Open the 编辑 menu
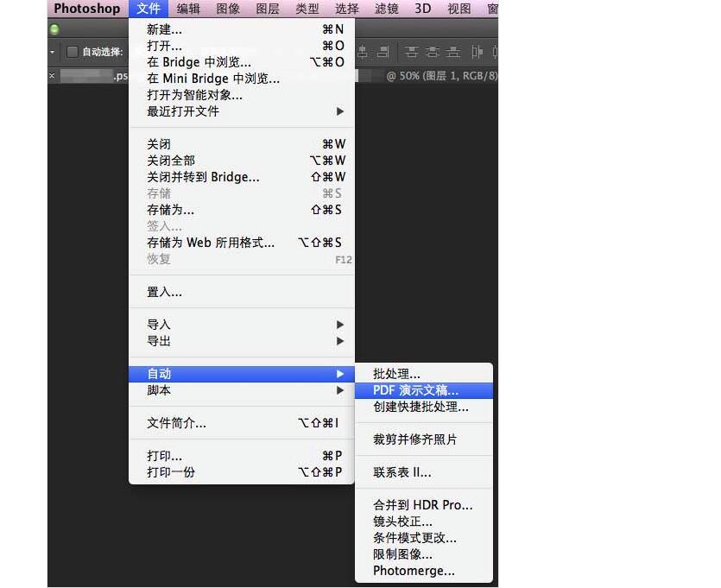The height and width of the screenshot is (588, 721). (188, 9)
